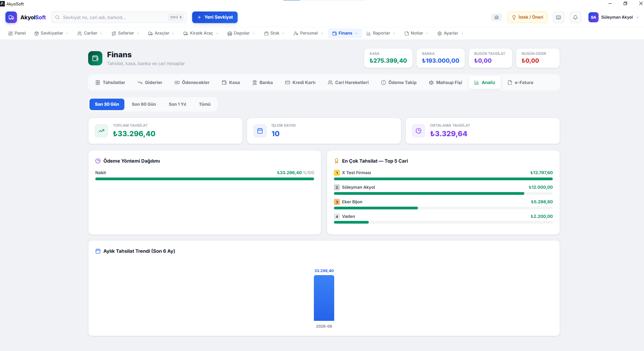Switch to the Tahsilatlar tab
This screenshot has width=644, height=351.
(110, 82)
